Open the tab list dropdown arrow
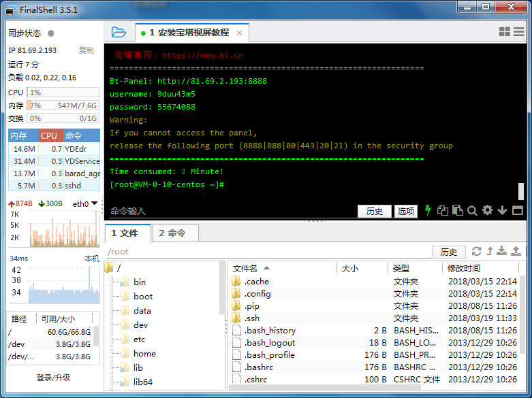 (x=519, y=32)
